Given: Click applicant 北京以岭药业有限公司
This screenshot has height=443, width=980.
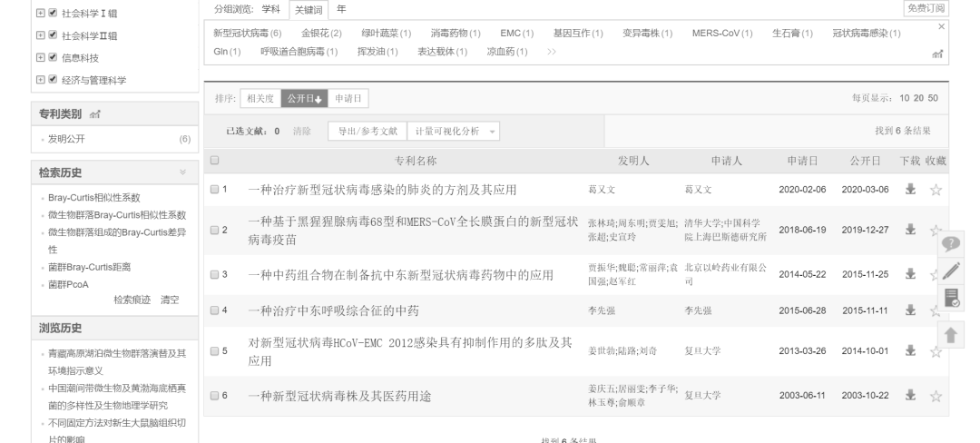Looking at the screenshot, I should [725, 274].
